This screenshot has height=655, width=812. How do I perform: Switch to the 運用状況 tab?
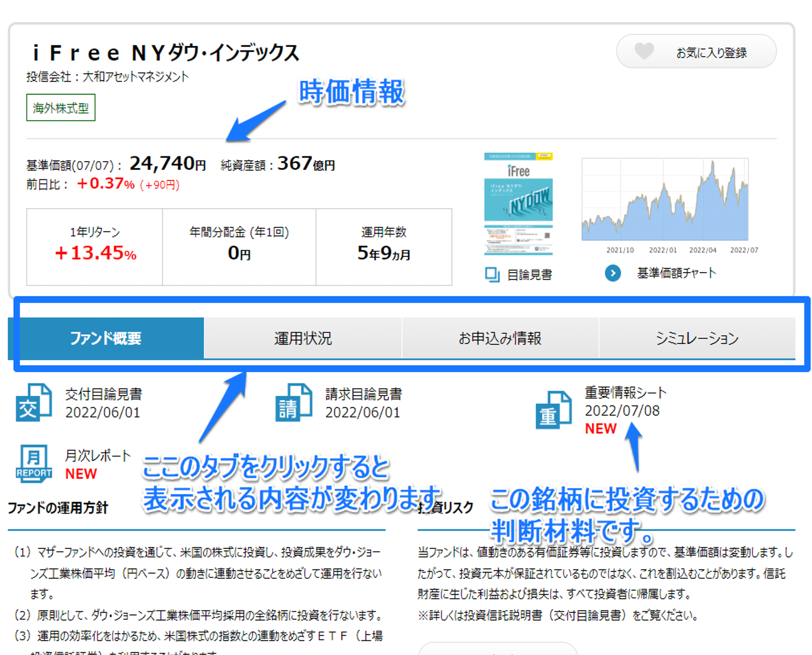(x=303, y=338)
